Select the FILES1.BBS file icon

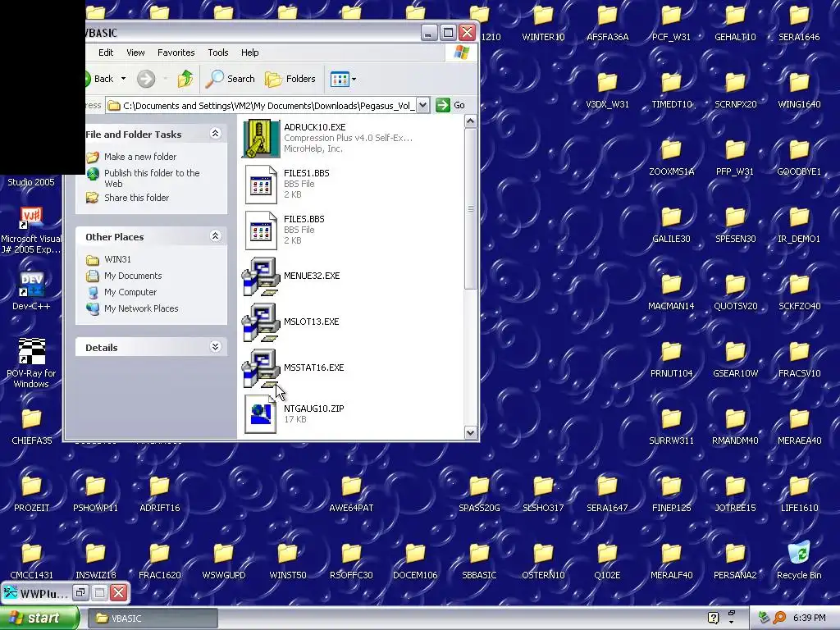pos(261,185)
